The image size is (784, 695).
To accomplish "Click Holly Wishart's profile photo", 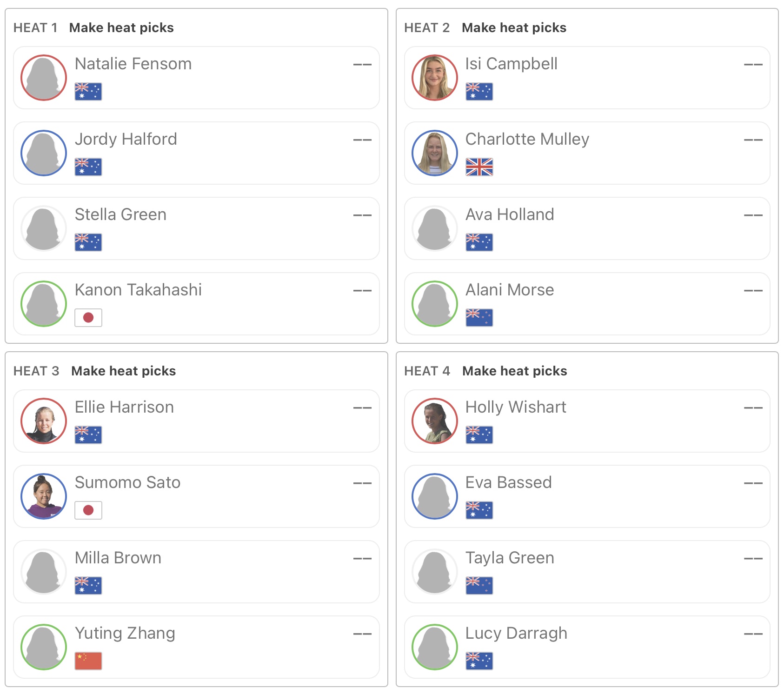I will coord(434,421).
